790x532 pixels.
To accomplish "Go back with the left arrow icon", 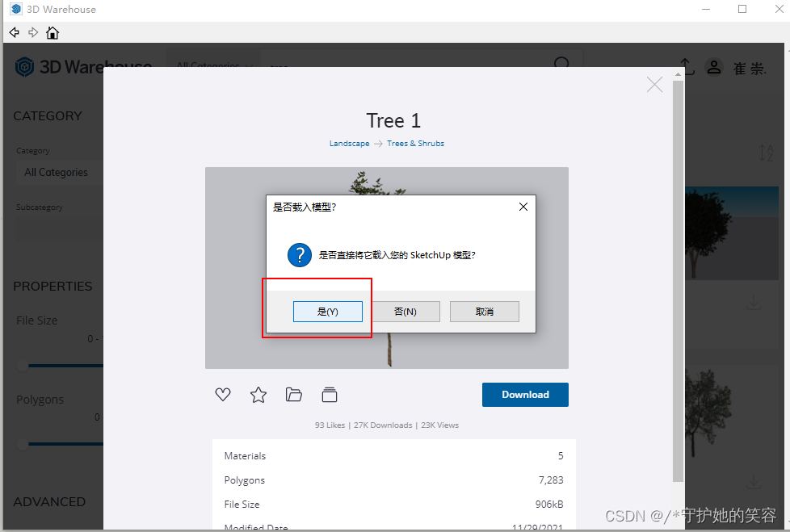I will point(14,33).
